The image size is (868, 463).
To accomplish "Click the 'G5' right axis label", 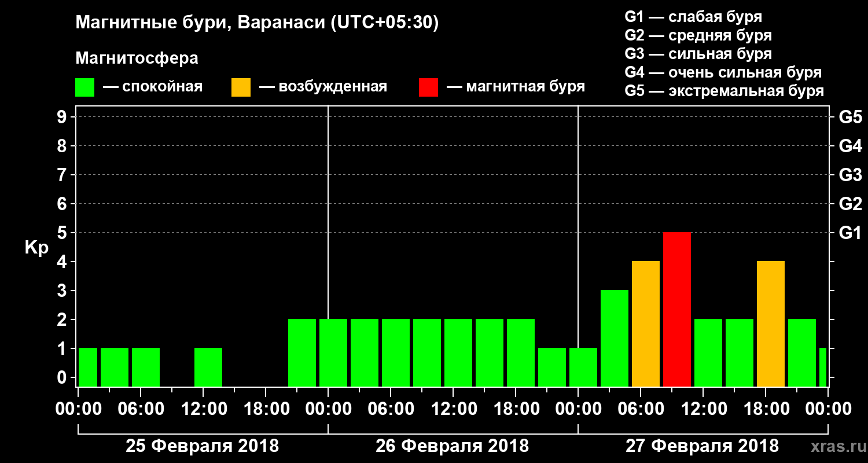I will click(850, 117).
